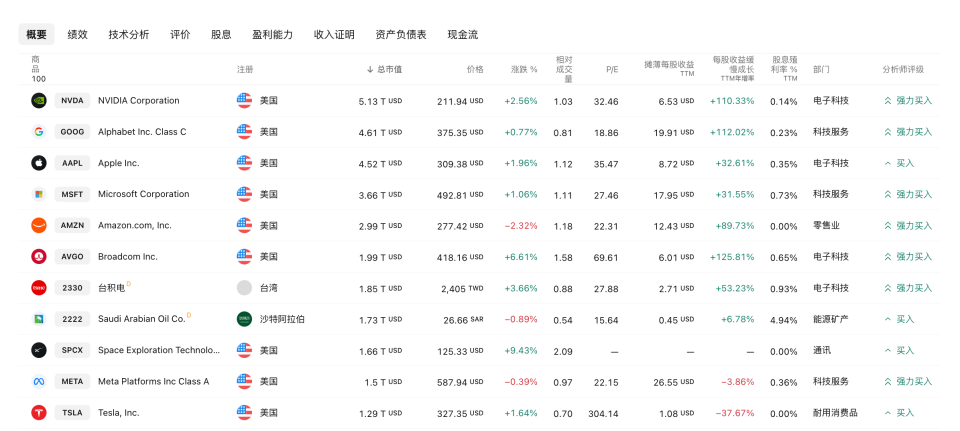Click the AVGO ticker badge
The height and width of the screenshot is (431, 960).
pyautogui.click(x=72, y=257)
